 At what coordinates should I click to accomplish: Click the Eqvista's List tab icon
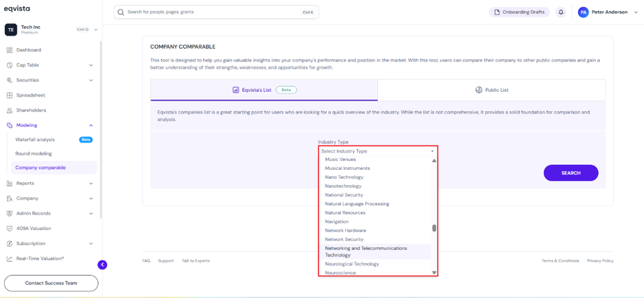(236, 90)
